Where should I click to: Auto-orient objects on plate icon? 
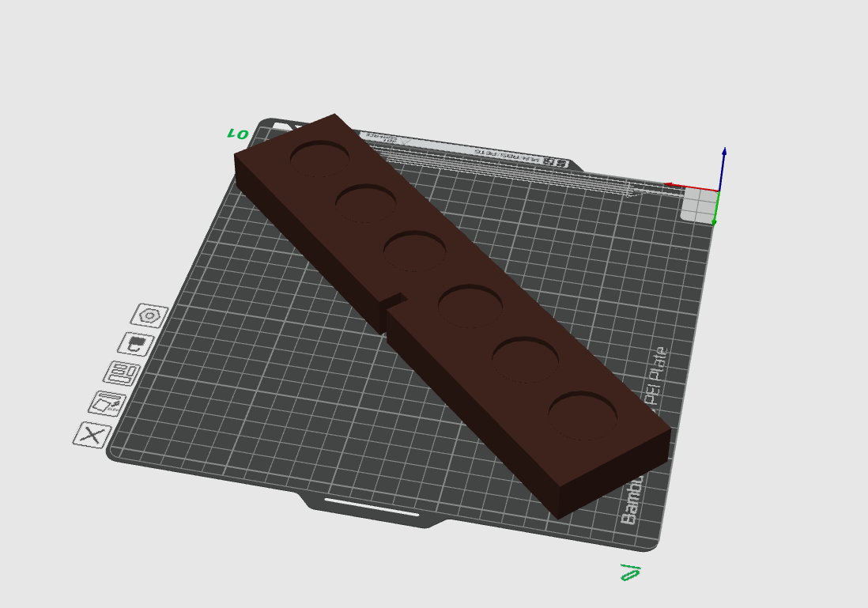pyautogui.click(x=108, y=404)
